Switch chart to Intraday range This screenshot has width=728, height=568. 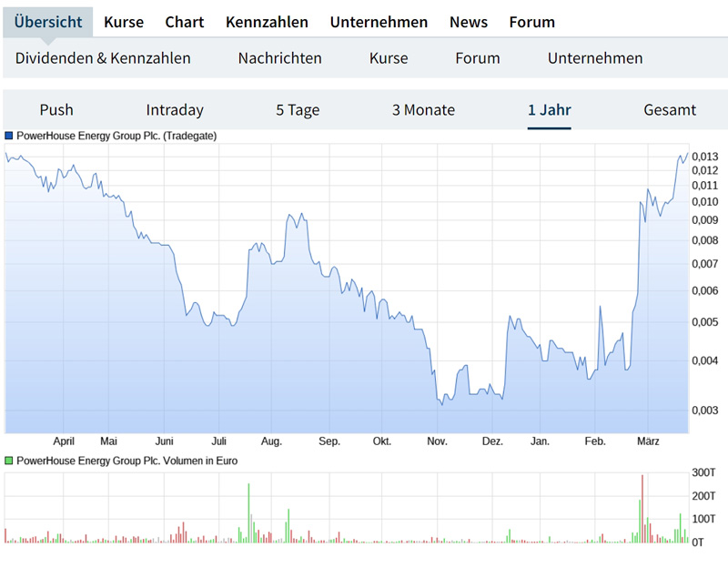(x=175, y=110)
